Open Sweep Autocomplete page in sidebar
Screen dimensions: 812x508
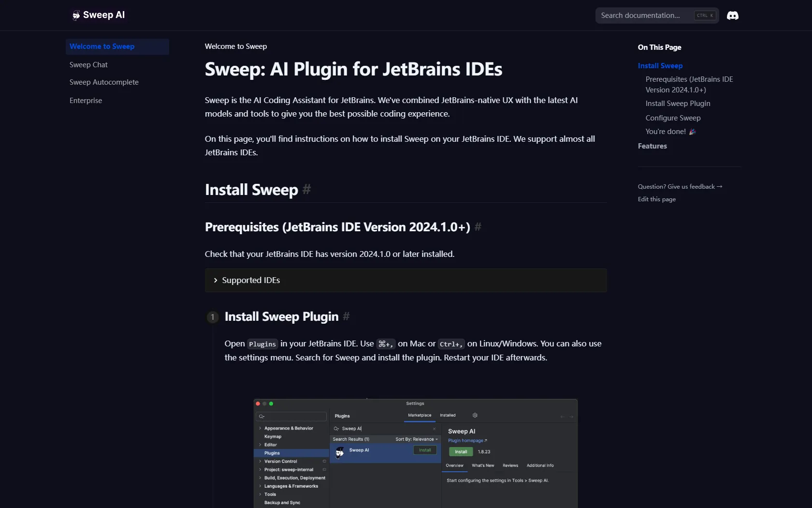pos(117,82)
